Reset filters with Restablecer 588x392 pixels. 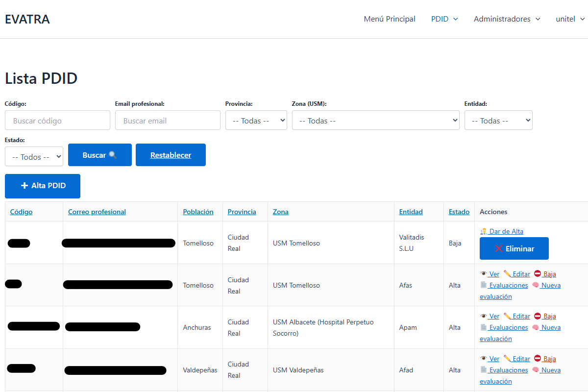[x=171, y=155]
